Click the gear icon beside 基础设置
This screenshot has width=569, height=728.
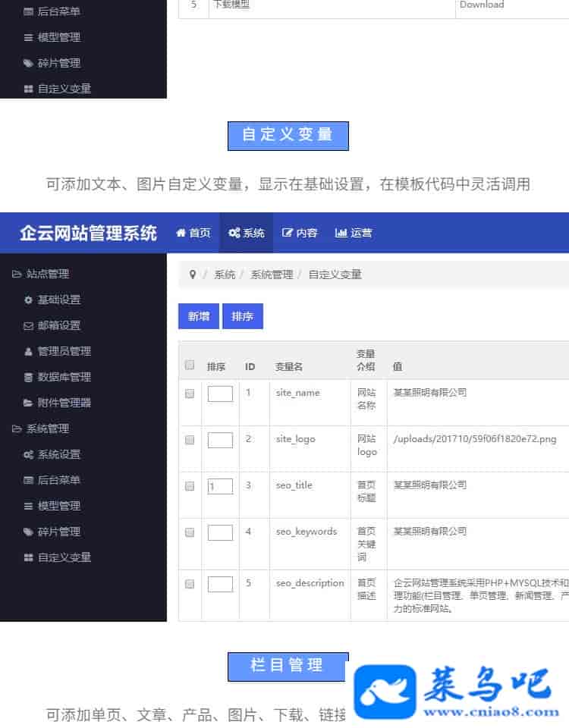[x=29, y=300]
